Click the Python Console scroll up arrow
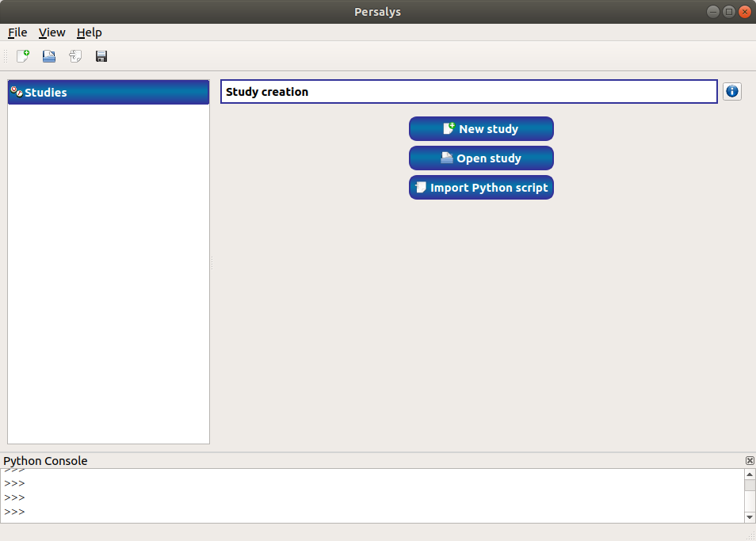Viewport: 756px width, 541px height. pyautogui.click(x=750, y=474)
